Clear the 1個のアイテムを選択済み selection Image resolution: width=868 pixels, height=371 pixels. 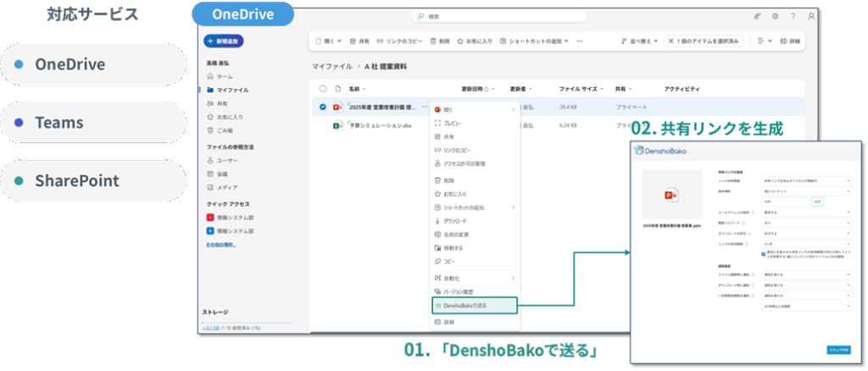[703, 41]
